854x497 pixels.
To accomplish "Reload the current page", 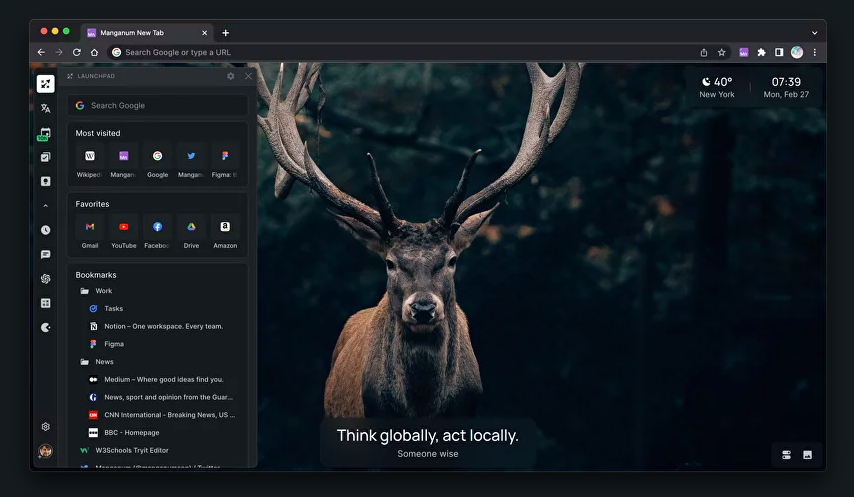I will [77, 52].
